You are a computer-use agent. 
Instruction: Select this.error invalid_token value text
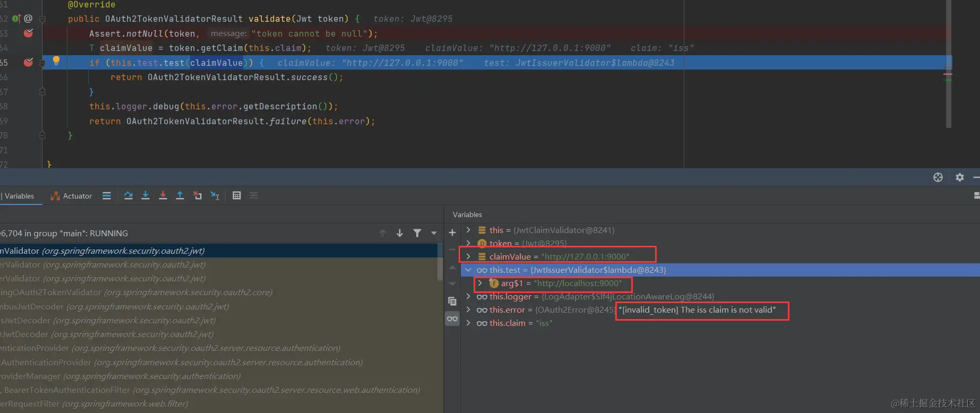[x=697, y=309]
